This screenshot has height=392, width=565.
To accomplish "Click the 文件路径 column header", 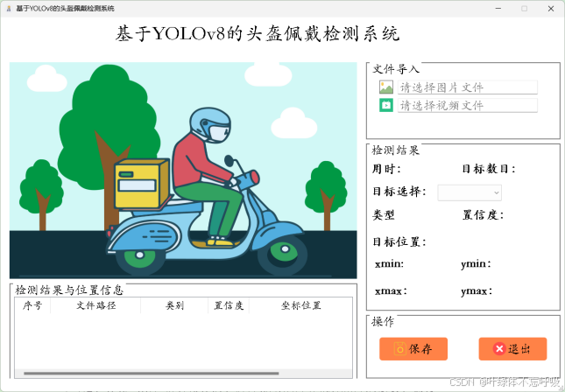I will [x=95, y=305].
